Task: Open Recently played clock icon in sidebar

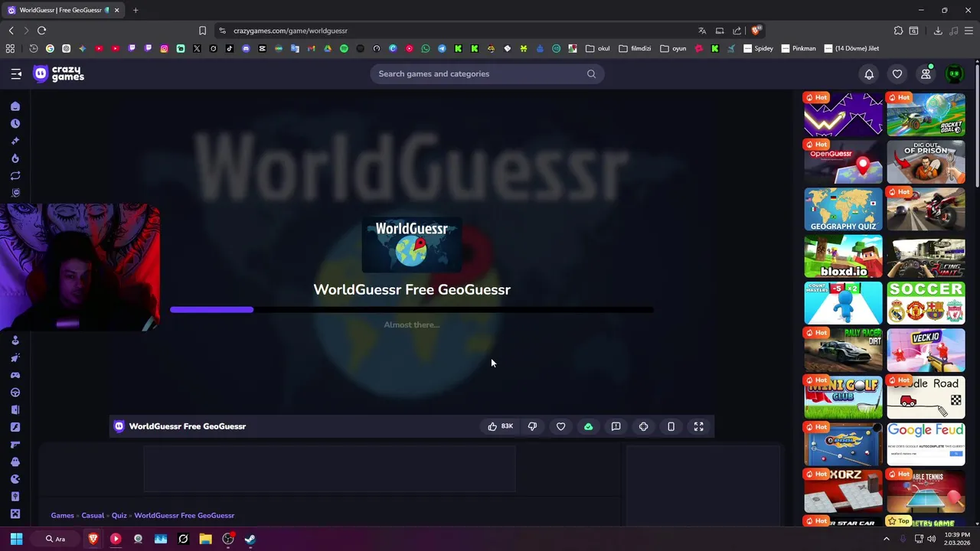Action: point(15,123)
